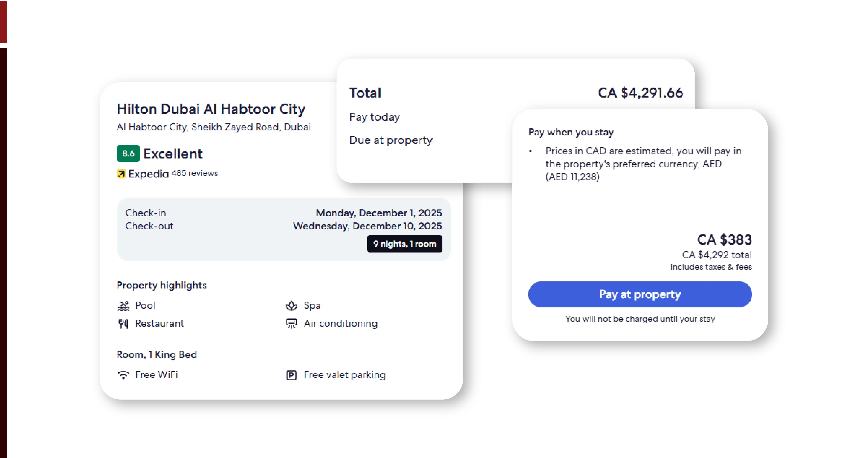Click the Spa lotus icon
Image resolution: width=868 pixels, height=458 pixels.
coord(291,306)
